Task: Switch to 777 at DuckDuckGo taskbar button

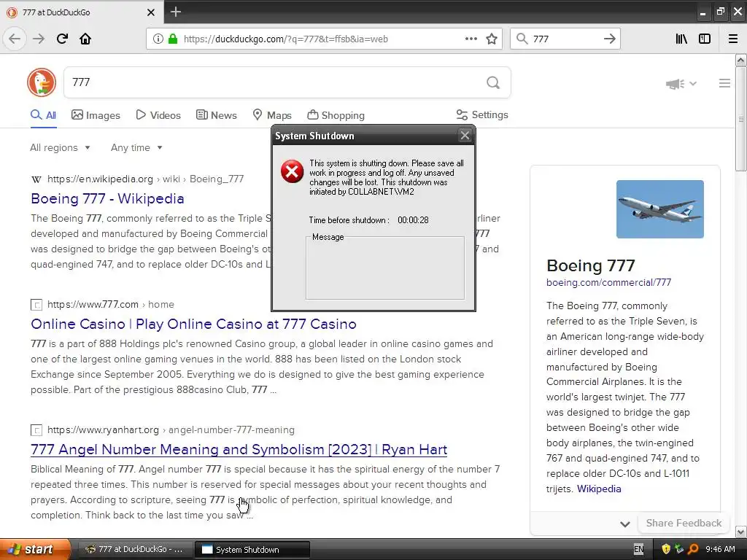Action: click(136, 549)
